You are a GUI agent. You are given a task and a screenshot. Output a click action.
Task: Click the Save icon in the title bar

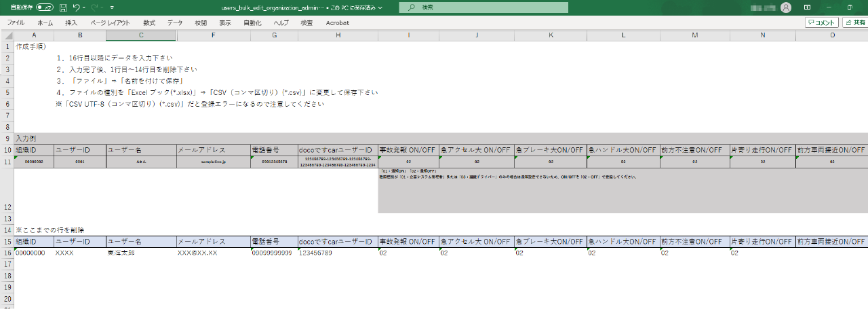click(63, 7)
